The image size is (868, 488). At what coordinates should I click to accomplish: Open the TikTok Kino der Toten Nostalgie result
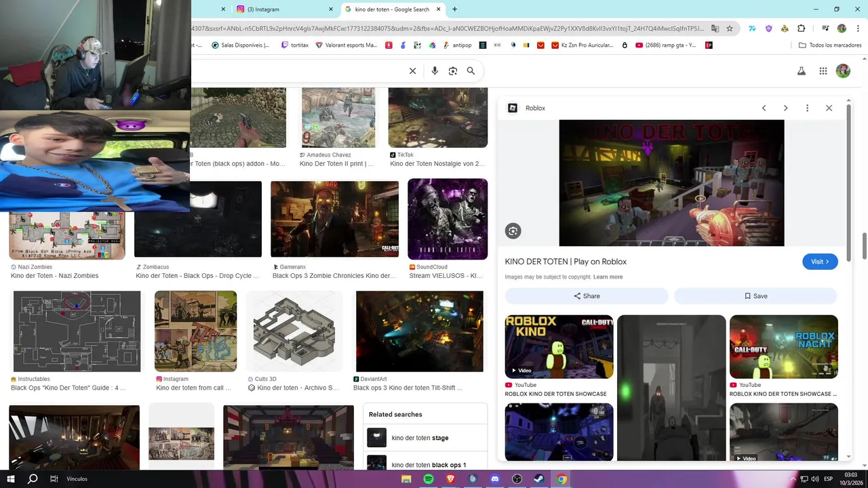coord(437,118)
